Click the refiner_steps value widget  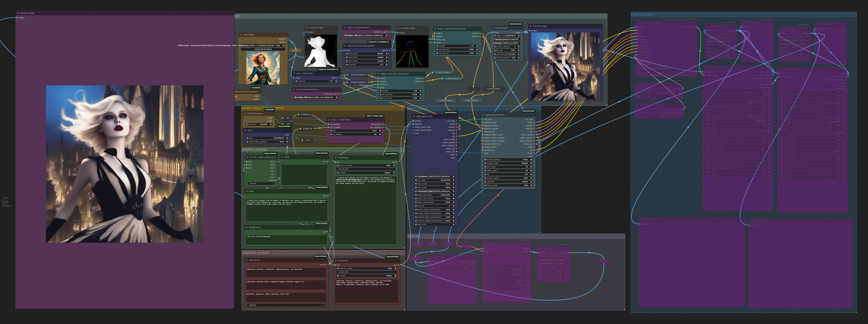[x=508, y=171]
